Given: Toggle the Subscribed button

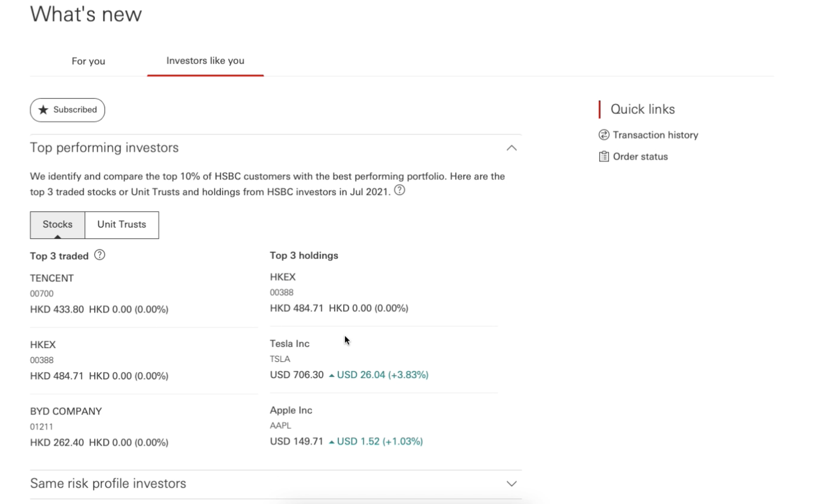Looking at the screenshot, I should tap(67, 110).
